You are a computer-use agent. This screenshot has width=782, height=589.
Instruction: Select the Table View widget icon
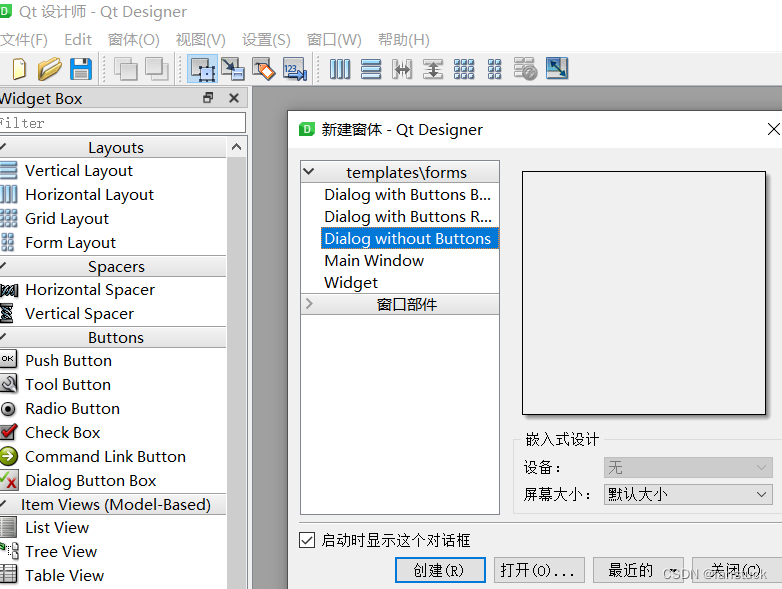pos(8,575)
